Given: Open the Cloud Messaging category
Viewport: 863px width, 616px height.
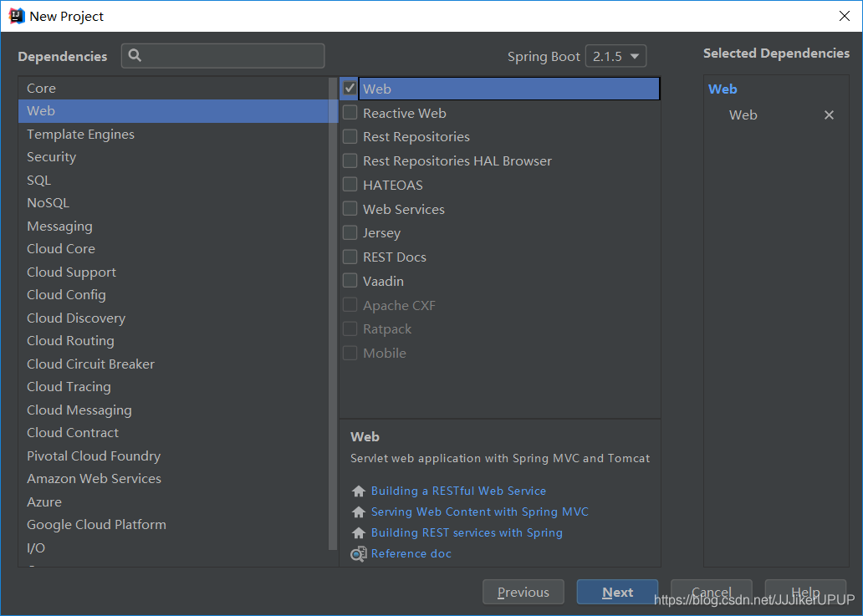Looking at the screenshot, I should (173, 410).
